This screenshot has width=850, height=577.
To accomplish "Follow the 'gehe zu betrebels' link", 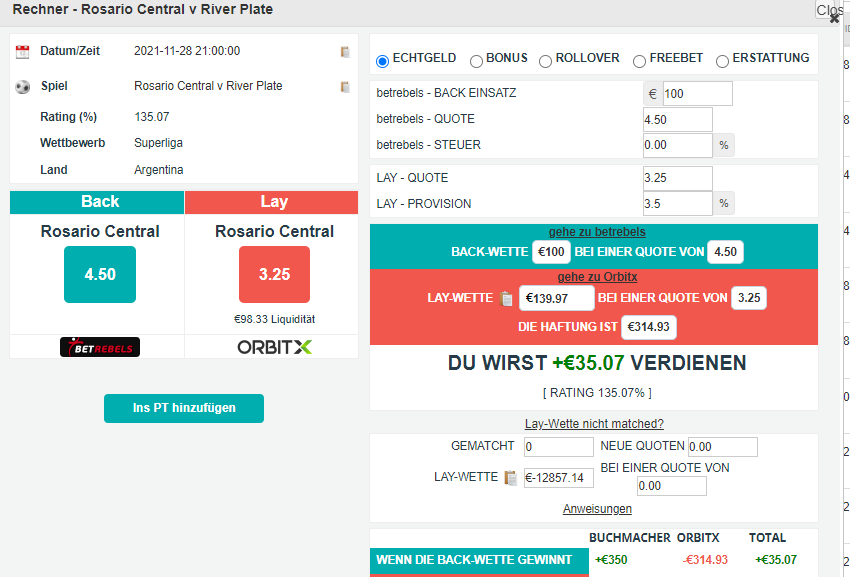I will [x=597, y=232].
